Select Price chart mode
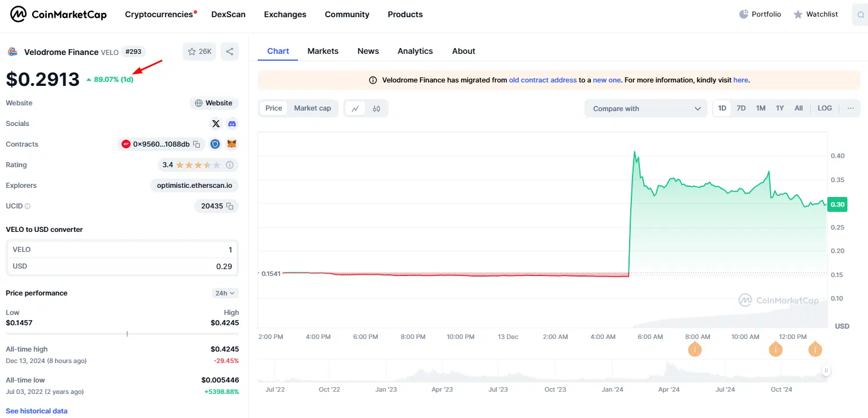Screen dimensions: 868x418 click(x=274, y=108)
